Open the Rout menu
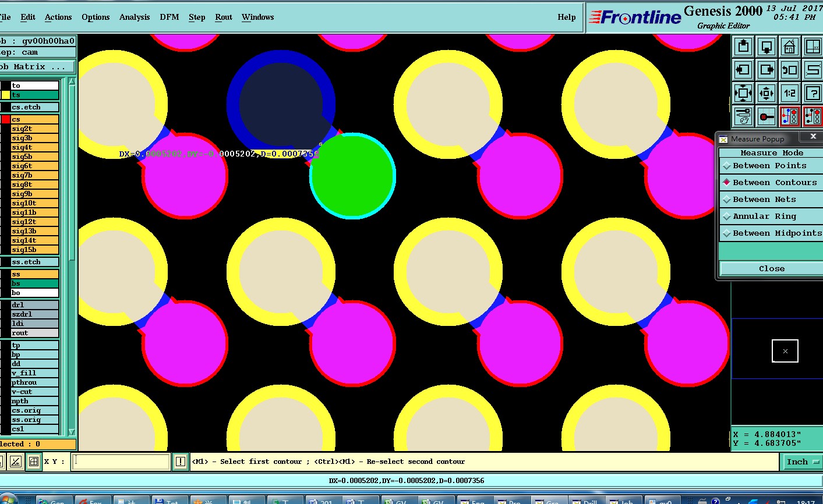823x504 pixels. point(224,17)
